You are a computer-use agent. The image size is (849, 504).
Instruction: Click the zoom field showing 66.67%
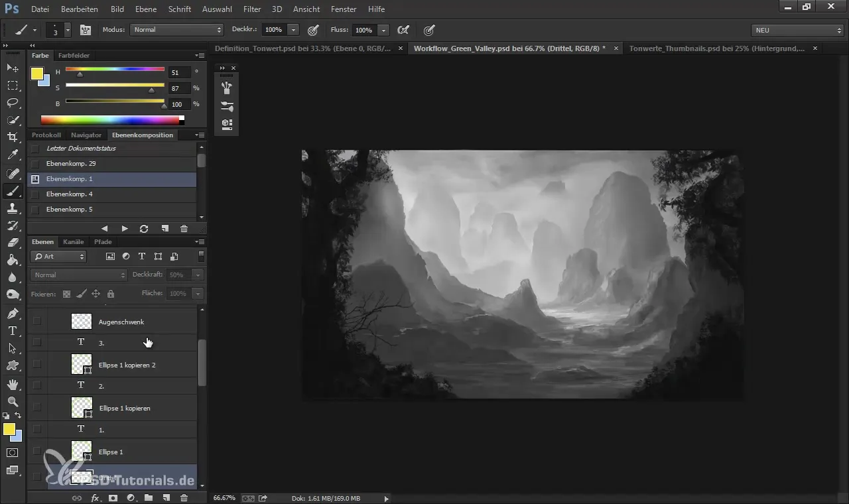224,498
